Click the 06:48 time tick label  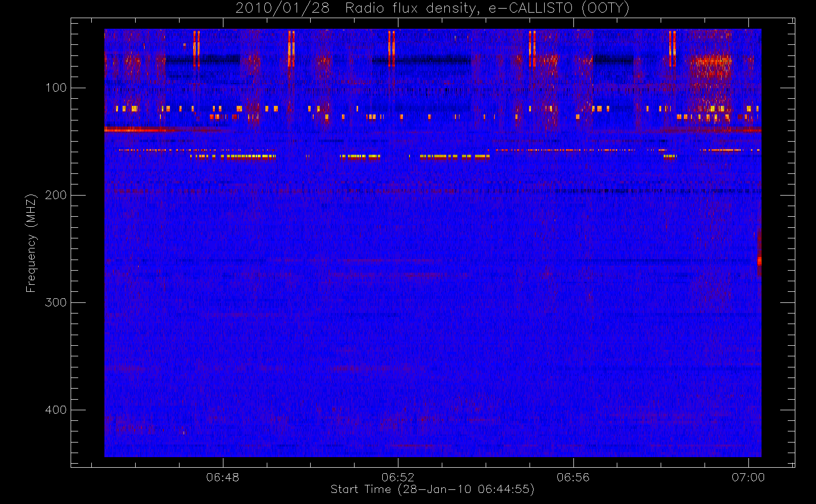222,477
